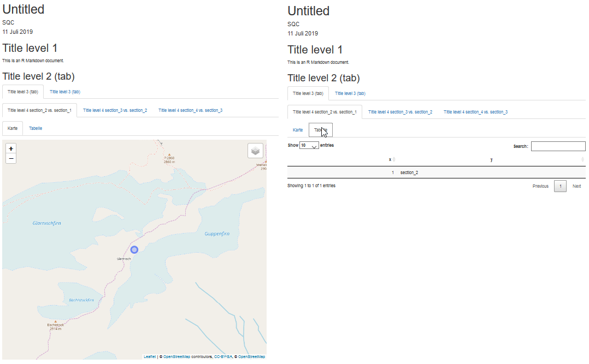Open the CC-BY-SA license link
Screen dimensions: 589x364
tap(223, 357)
